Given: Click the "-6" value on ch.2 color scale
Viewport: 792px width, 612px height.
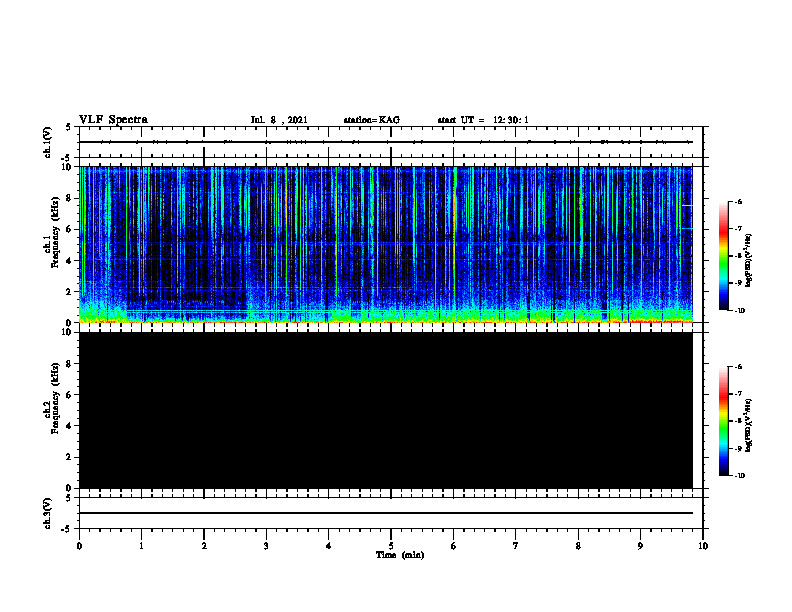Looking at the screenshot, I should [x=737, y=367].
